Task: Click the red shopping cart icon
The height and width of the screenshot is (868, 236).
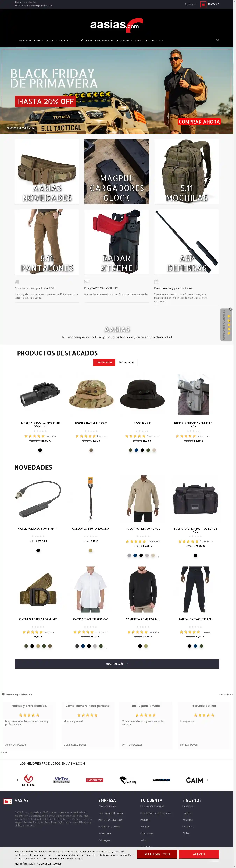Action: click(203, 4)
